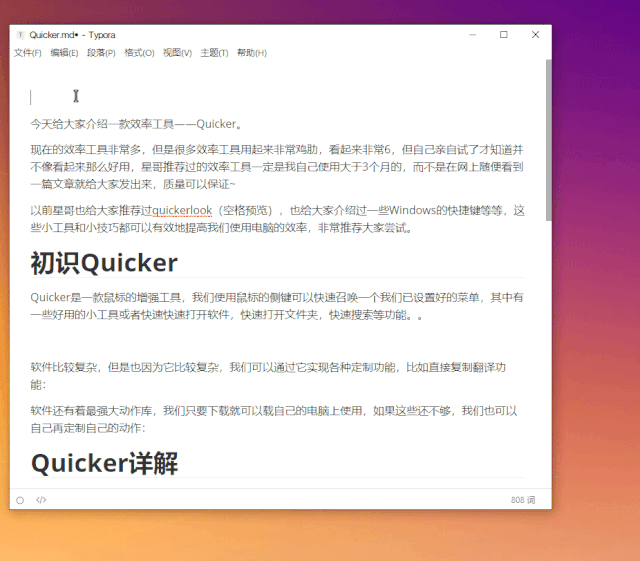
Task: Show word count details at 808 词
Action: 523,500
